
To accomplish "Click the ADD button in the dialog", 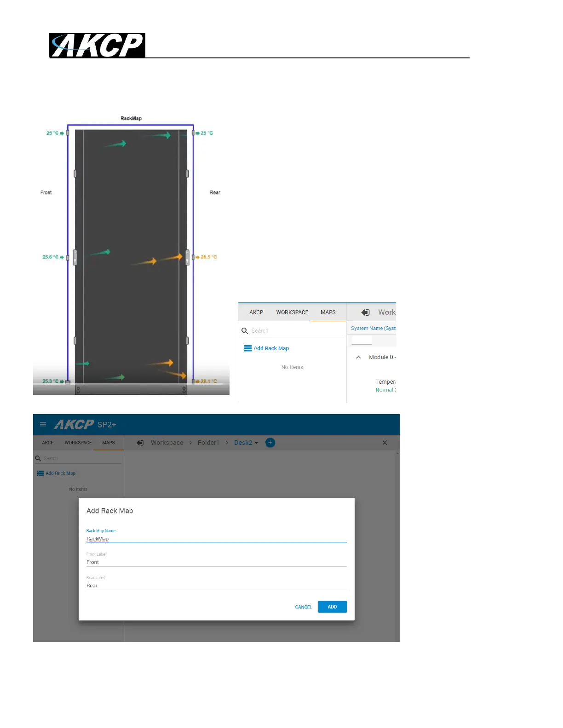I will coord(332,607).
